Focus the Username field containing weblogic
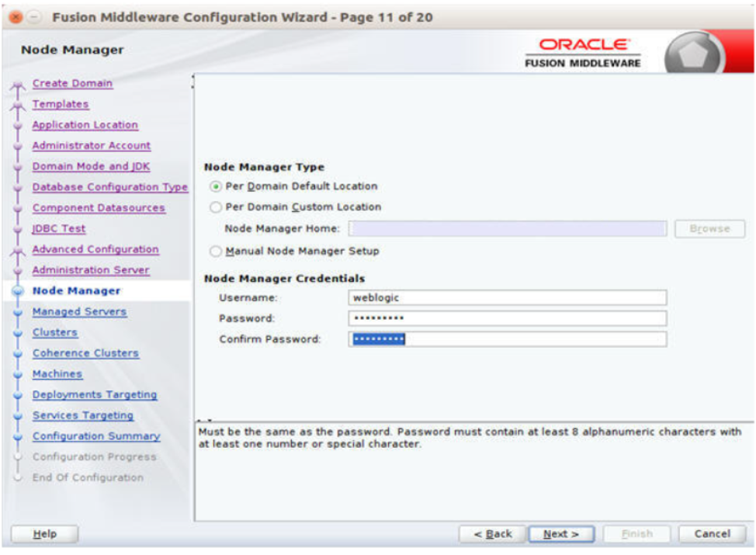The image size is (756, 555). pos(507,297)
